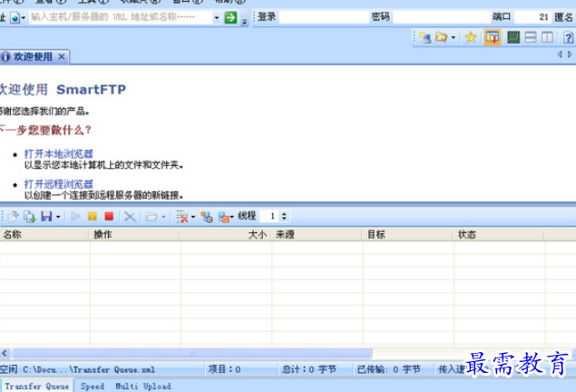Click the open queue file icon
This screenshot has width=576, height=392.
tap(13, 217)
